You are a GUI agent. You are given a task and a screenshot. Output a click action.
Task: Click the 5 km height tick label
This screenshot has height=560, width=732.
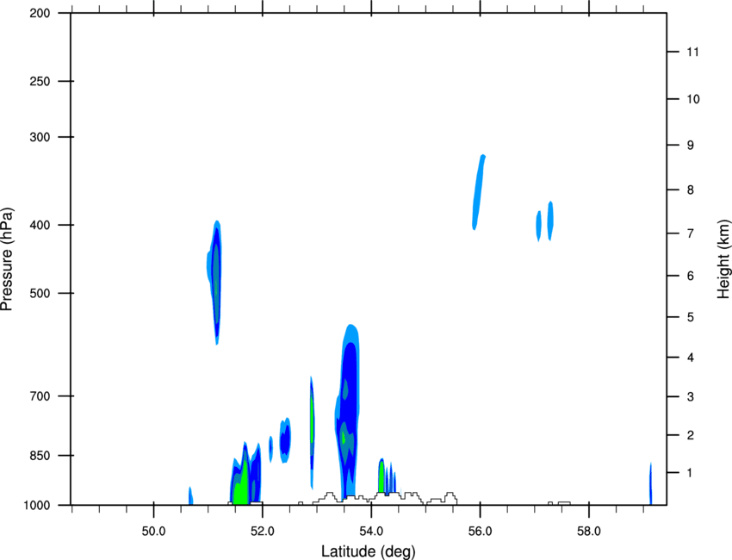pos(691,317)
